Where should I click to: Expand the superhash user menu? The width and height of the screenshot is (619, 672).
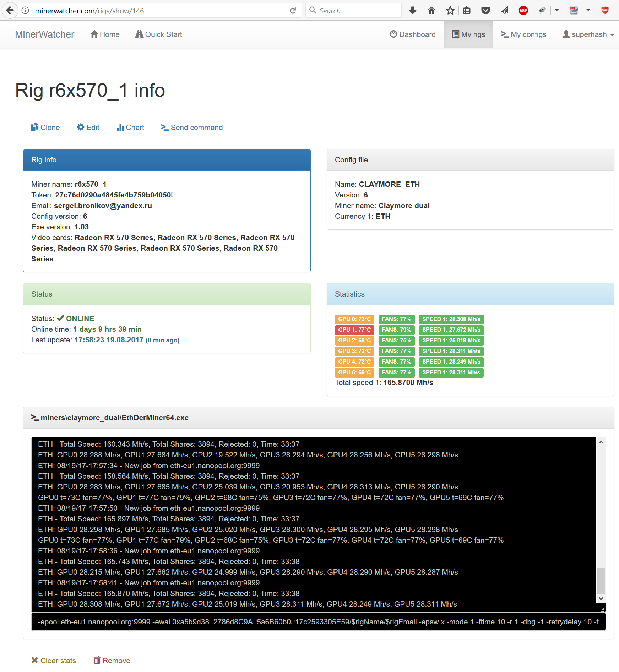point(588,34)
